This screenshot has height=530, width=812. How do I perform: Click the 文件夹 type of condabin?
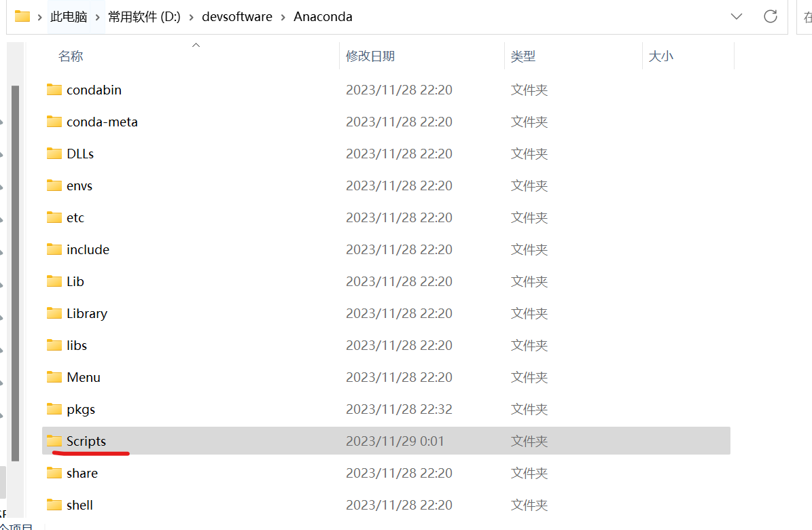pyautogui.click(x=529, y=90)
